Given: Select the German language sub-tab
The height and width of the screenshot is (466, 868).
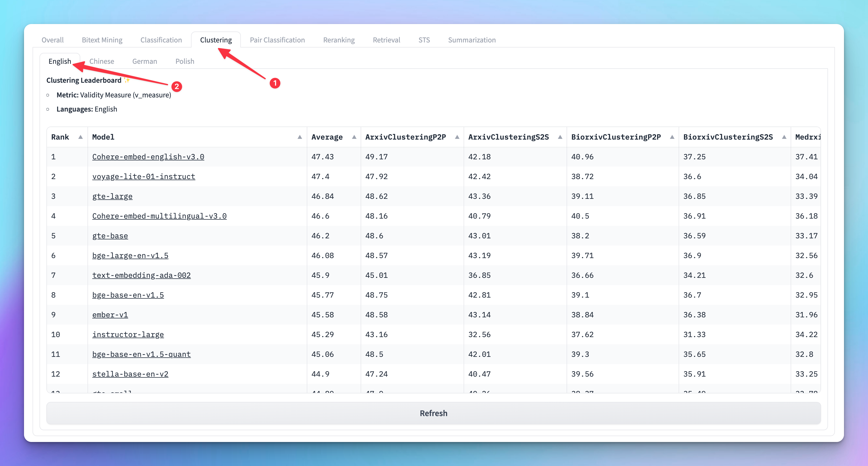Looking at the screenshot, I should [145, 61].
